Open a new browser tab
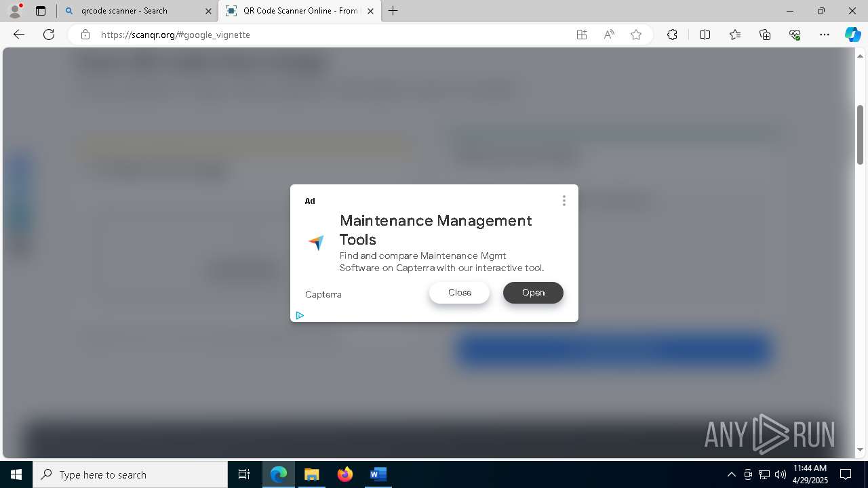This screenshot has height=488, width=868. (393, 11)
